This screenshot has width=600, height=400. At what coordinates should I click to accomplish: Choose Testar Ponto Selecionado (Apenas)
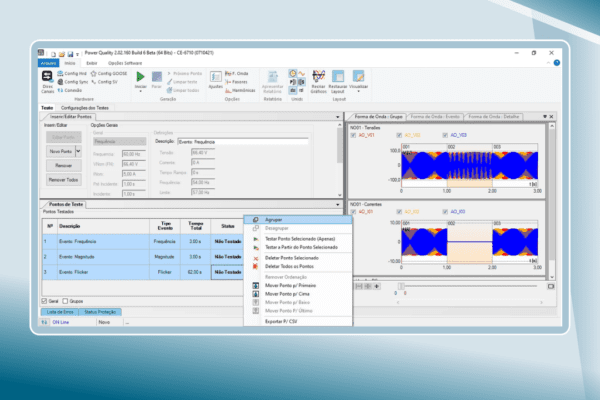298,239
